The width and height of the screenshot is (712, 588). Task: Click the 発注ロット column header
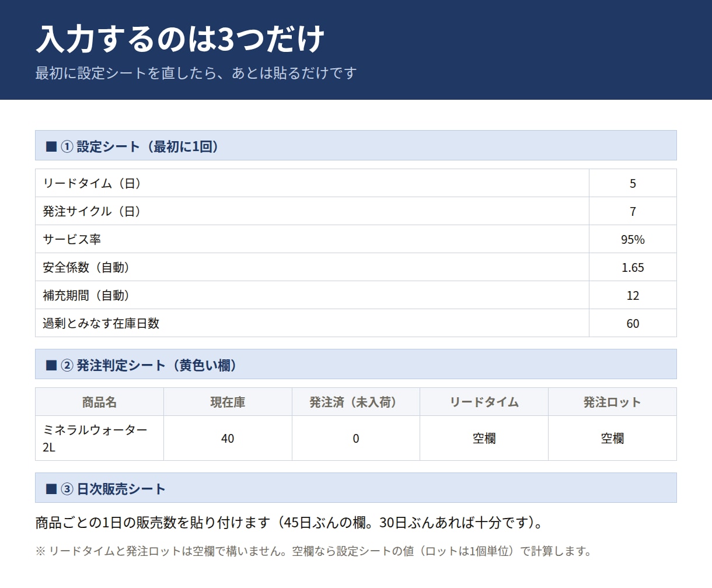[612, 402]
